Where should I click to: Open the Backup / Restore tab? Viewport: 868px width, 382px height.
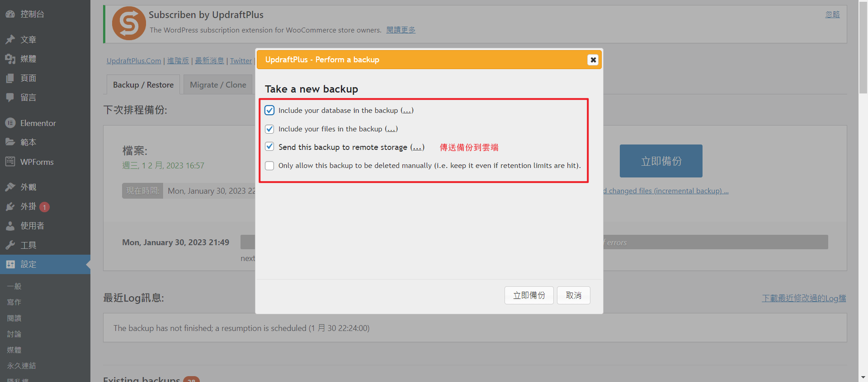(143, 85)
